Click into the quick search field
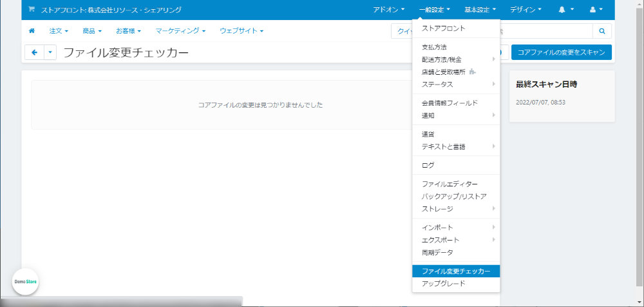Viewport: 644px width, 307px height. 545,31
